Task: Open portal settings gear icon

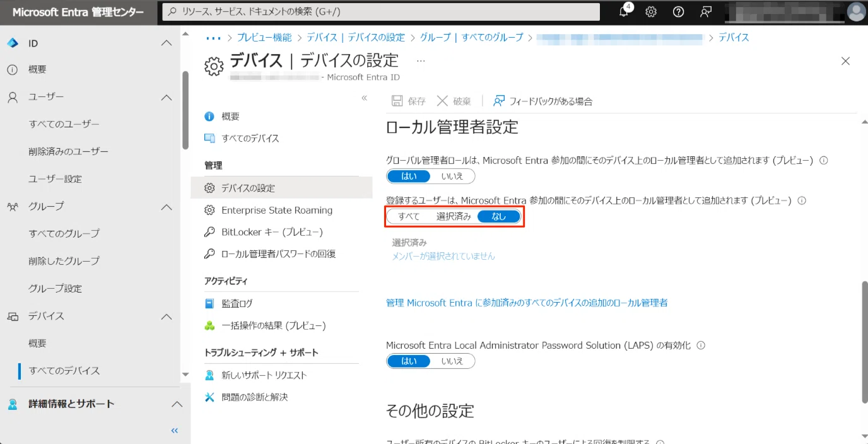Action: [651, 12]
